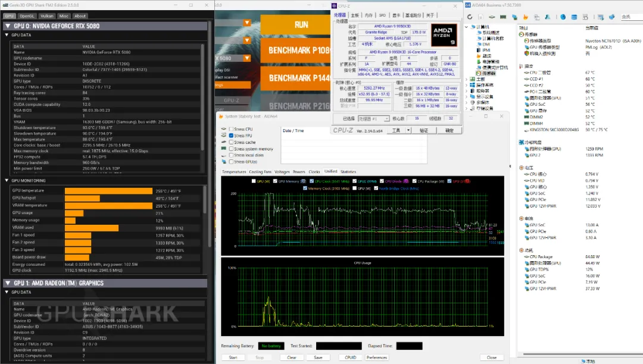Screen dimensions: 643x364
Task: Click the GPU icon beside Stress GPU(s)
Action: 224,162
